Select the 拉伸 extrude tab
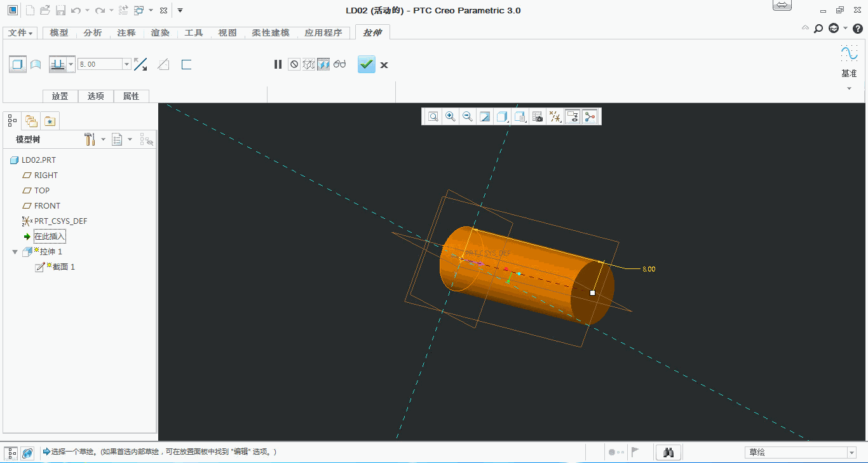 [x=372, y=32]
